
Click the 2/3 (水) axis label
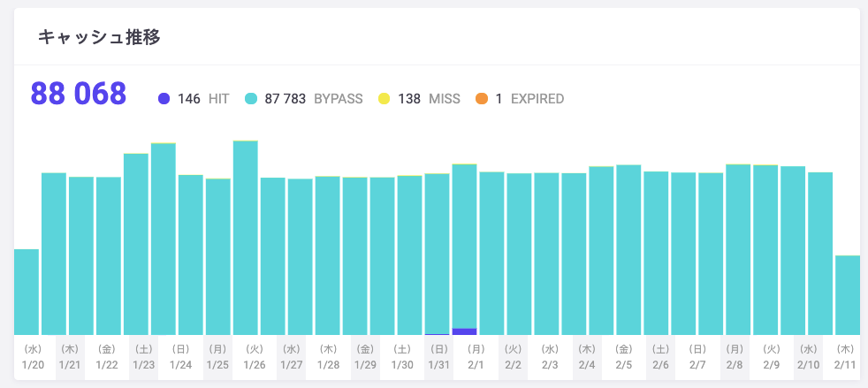click(550, 356)
